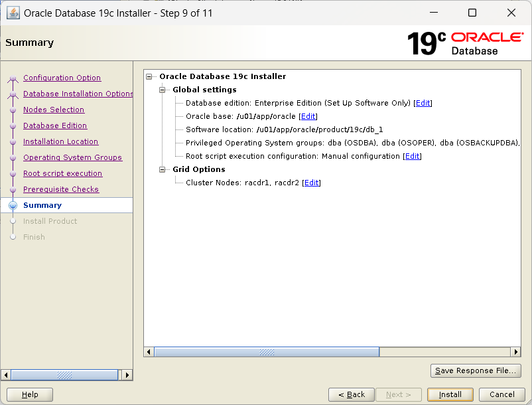Click sidebar scroll left arrow
This screenshot has height=405, width=532.
6,375
